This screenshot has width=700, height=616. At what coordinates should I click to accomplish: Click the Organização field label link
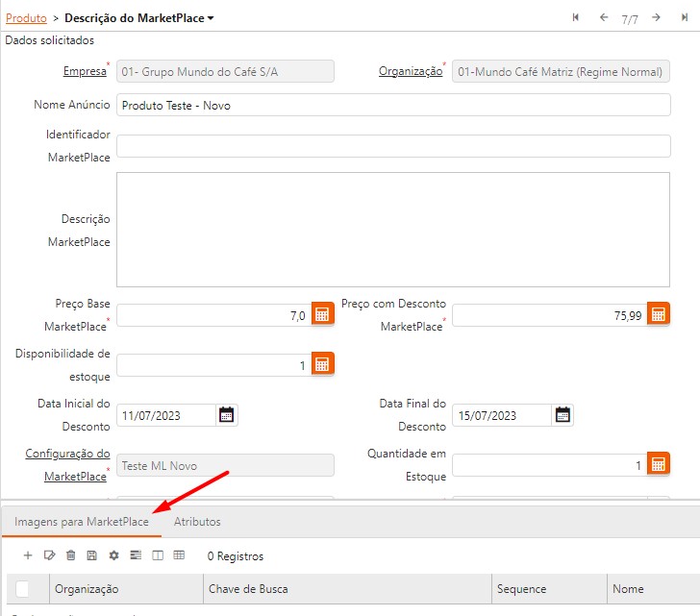tap(411, 71)
